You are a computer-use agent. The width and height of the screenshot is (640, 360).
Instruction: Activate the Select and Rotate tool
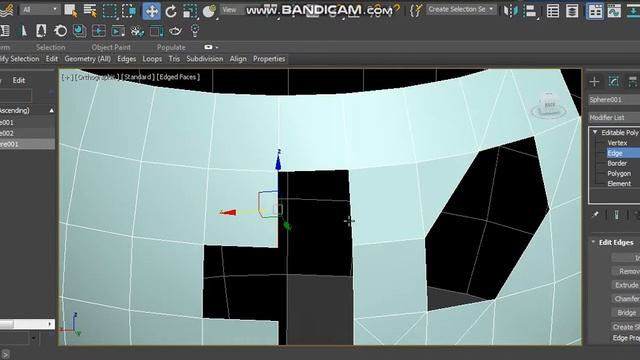171,11
